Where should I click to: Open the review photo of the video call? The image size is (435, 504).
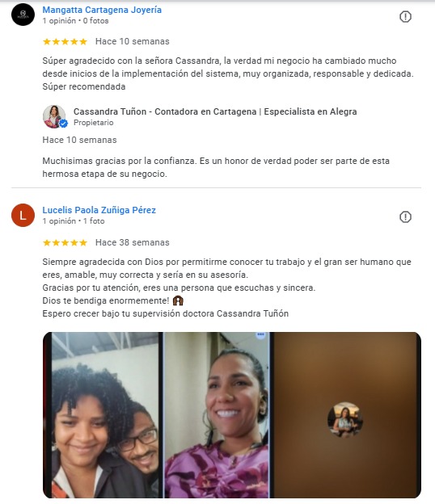[232, 415]
